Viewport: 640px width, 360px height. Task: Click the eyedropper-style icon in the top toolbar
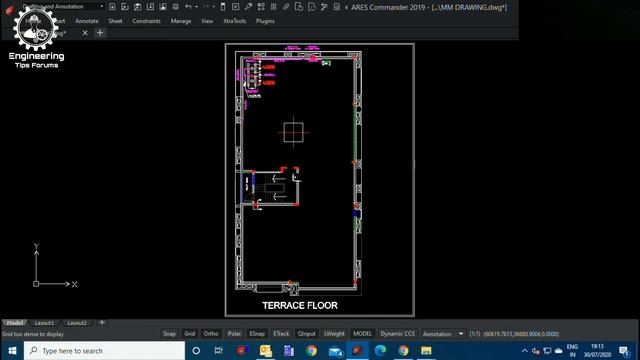coord(248,7)
